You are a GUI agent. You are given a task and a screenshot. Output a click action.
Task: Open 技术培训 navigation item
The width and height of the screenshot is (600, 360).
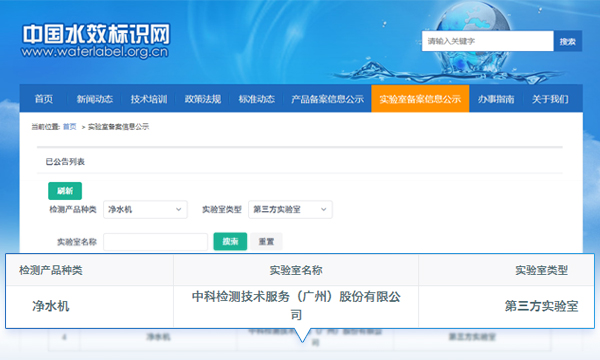pyautogui.click(x=148, y=99)
